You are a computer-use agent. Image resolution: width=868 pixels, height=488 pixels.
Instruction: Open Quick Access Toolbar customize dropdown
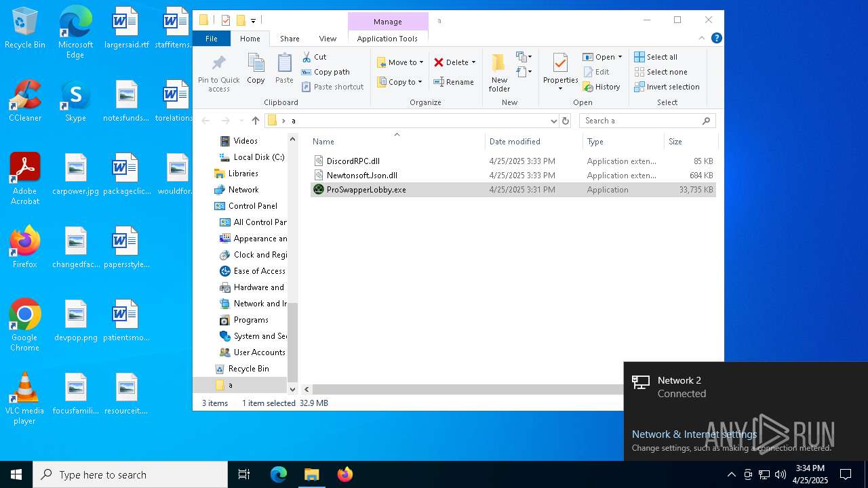[253, 21]
